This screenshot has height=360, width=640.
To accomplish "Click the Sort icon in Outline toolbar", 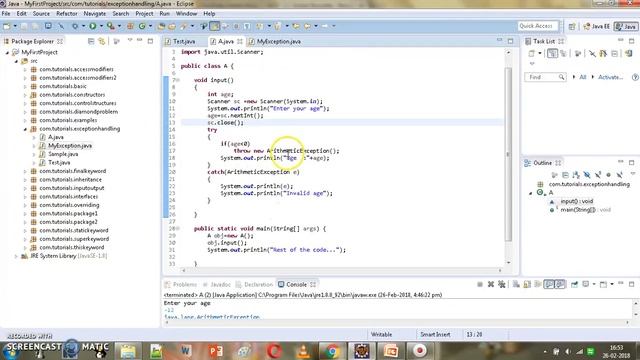I will tap(576, 175).
